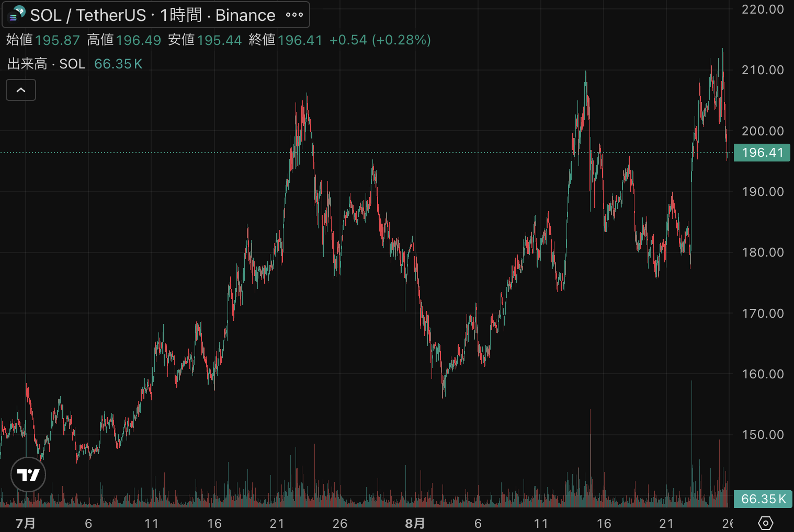Click the 150.00 price scale label
Screen dimensions: 794x532
763,435
